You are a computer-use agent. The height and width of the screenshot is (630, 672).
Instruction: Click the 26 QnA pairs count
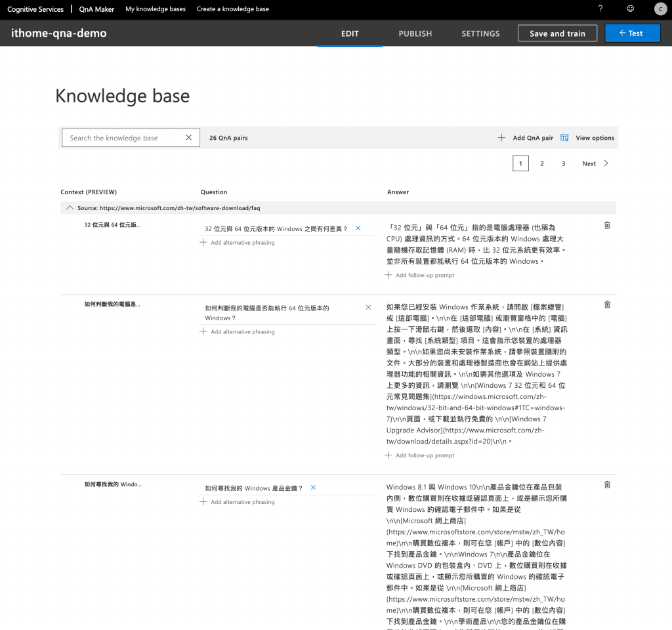(228, 138)
